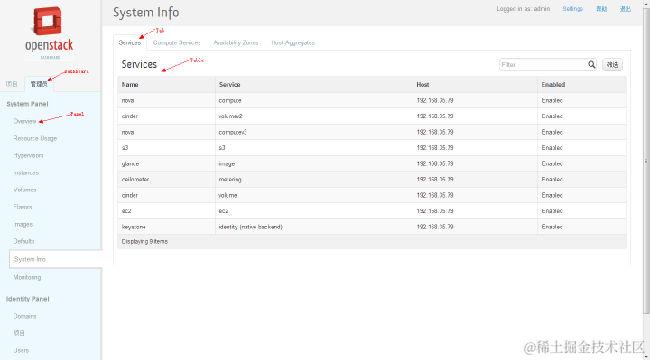This screenshot has width=650, height=360.
Task: Open the Images sidebar item
Action: pyautogui.click(x=23, y=224)
